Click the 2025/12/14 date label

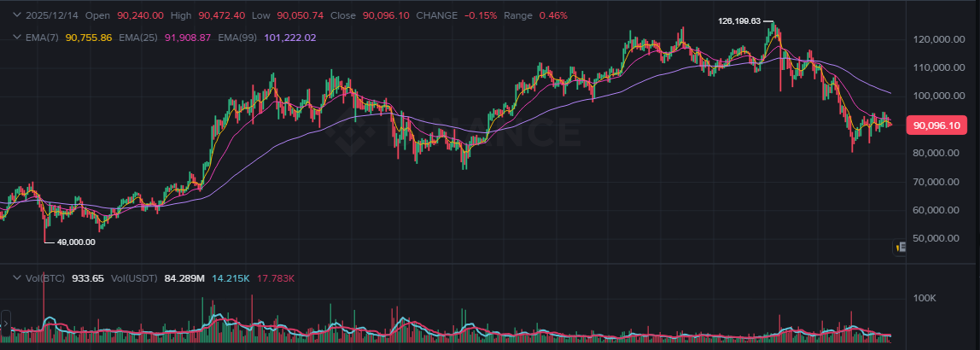pos(53,16)
